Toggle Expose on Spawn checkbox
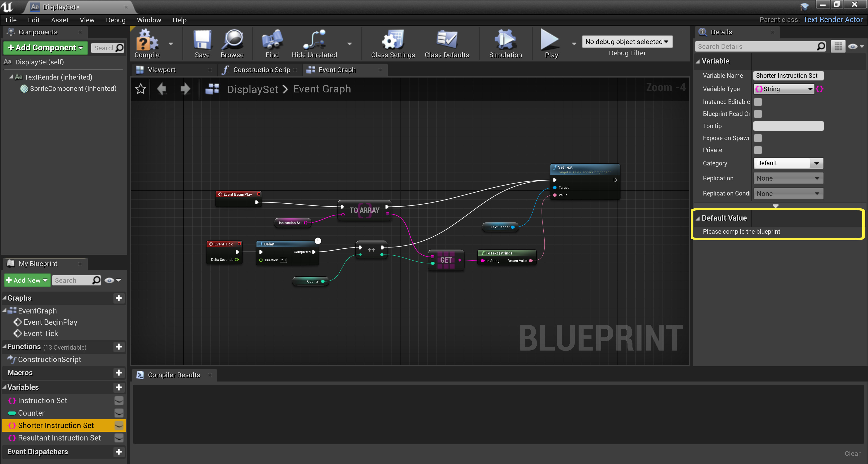 (758, 138)
